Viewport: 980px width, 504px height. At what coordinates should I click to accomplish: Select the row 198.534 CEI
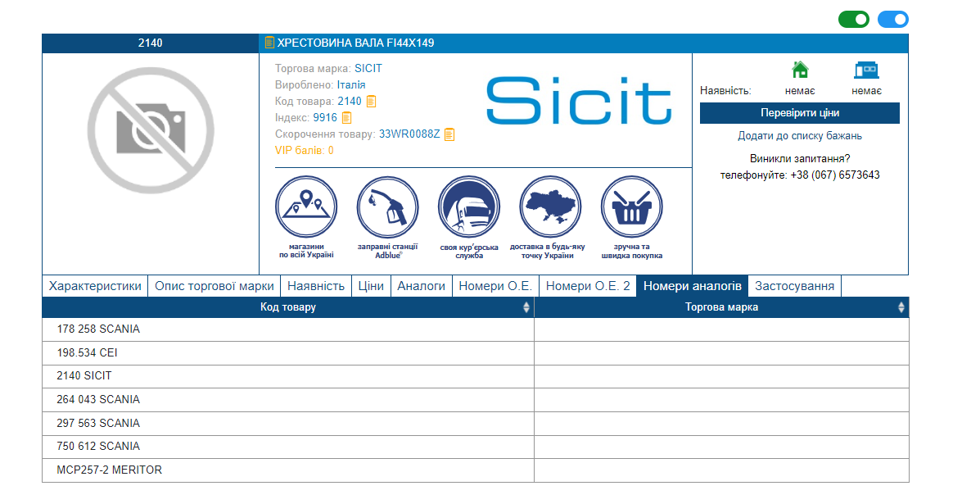(x=476, y=353)
